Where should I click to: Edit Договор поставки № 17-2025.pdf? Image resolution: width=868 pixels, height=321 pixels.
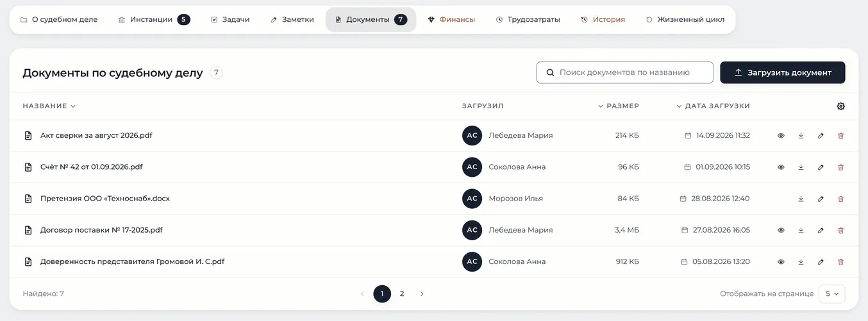(x=821, y=230)
